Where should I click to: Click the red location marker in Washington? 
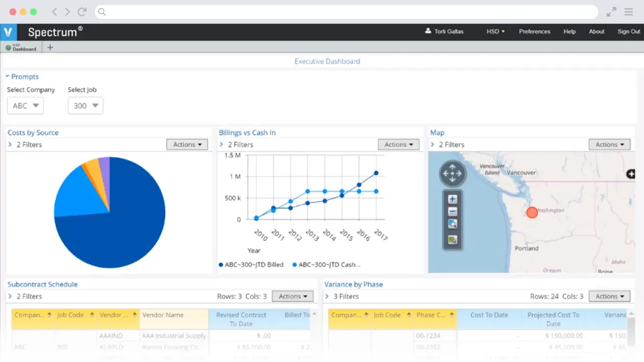point(532,212)
